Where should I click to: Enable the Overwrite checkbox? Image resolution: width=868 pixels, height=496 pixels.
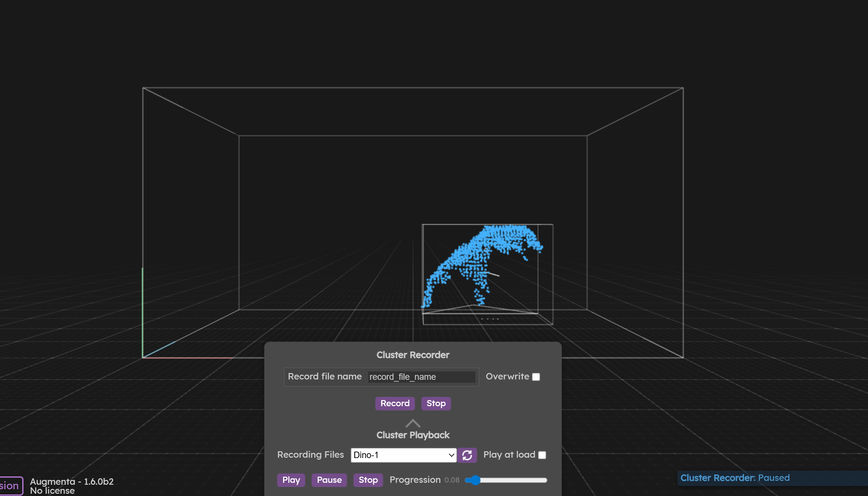[536, 377]
